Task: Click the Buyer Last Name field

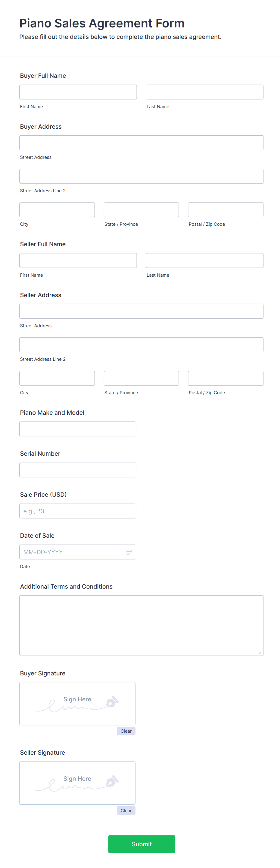Action: click(204, 92)
